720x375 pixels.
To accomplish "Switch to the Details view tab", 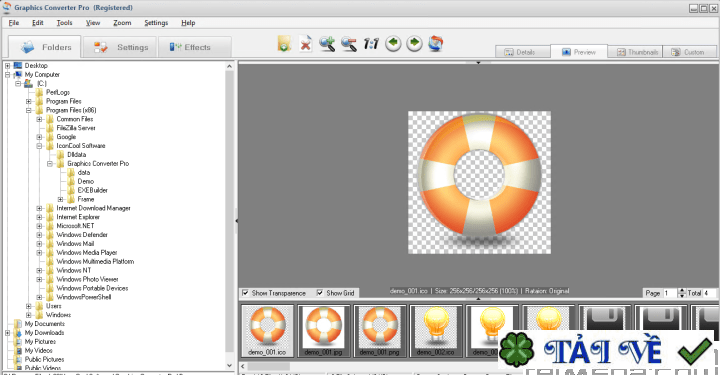I will [523, 52].
